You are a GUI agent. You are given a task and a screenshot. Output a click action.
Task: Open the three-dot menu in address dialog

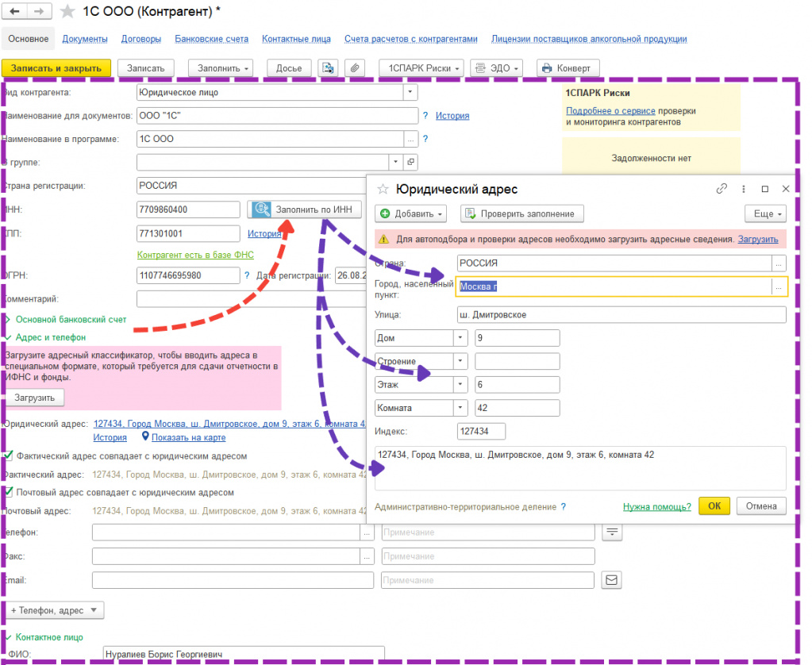pos(744,189)
